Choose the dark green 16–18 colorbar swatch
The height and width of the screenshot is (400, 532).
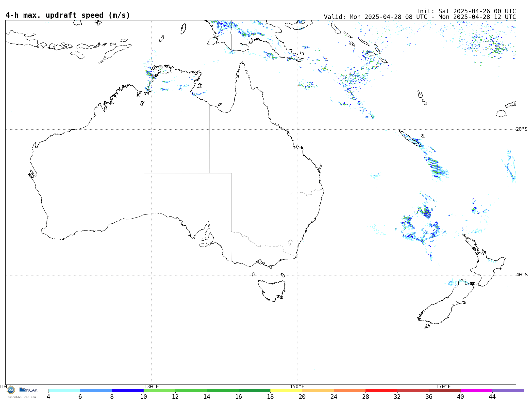click(x=254, y=391)
